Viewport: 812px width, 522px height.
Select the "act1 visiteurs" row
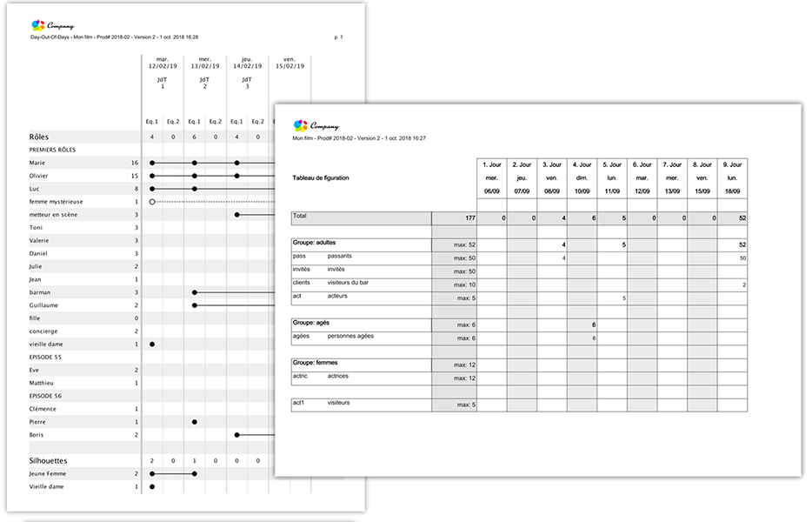(519, 405)
